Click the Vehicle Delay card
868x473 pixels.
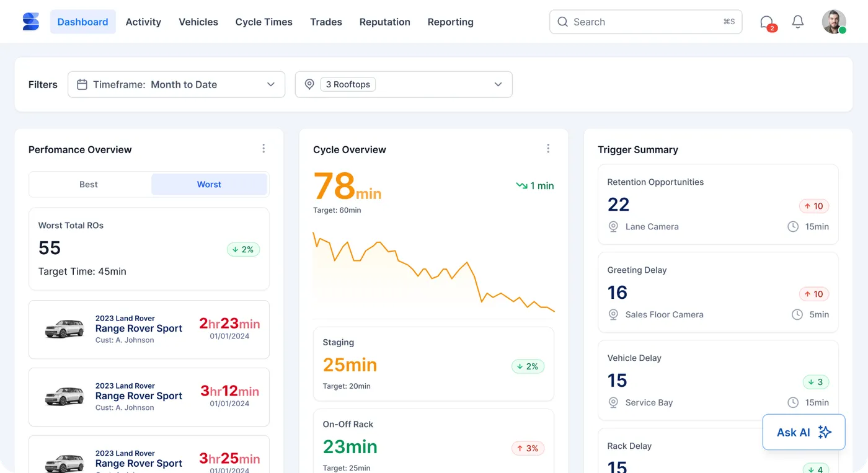click(x=718, y=381)
